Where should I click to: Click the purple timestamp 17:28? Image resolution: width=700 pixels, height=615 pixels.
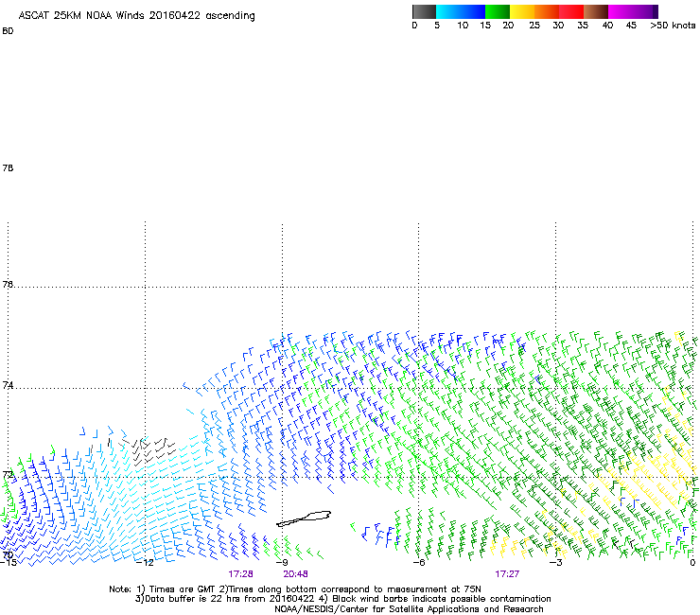(x=240, y=574)
